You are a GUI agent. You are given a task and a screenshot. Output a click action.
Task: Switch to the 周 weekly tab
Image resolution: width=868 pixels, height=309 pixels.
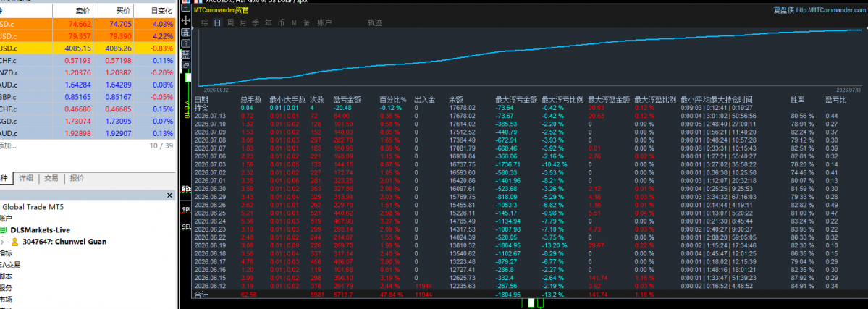coord(230,22)
